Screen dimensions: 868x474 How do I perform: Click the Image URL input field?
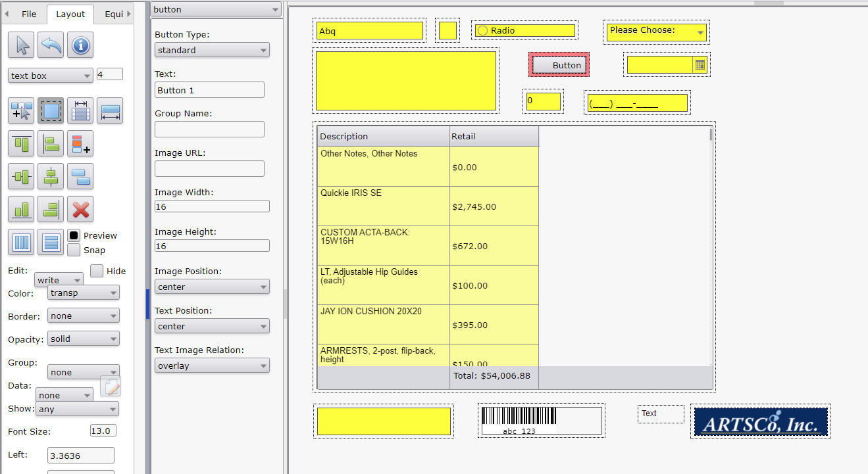[209, 169]
